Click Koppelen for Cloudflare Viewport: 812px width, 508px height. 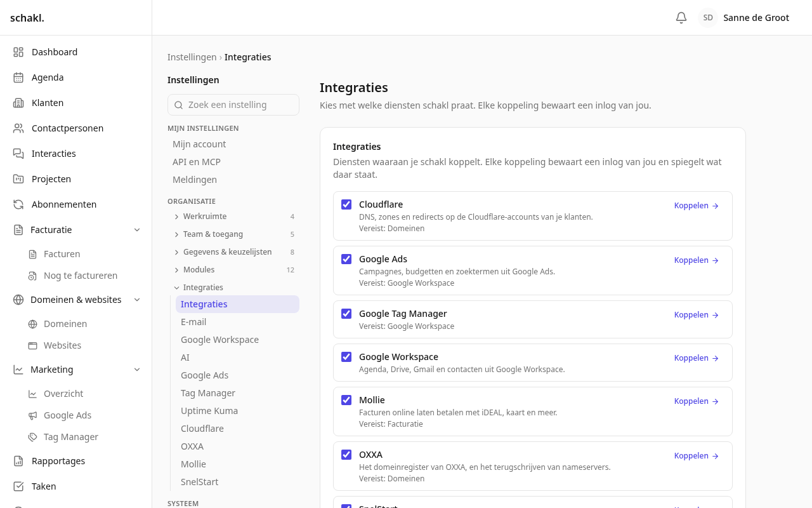pyautogui.click(x=697, y=206)
